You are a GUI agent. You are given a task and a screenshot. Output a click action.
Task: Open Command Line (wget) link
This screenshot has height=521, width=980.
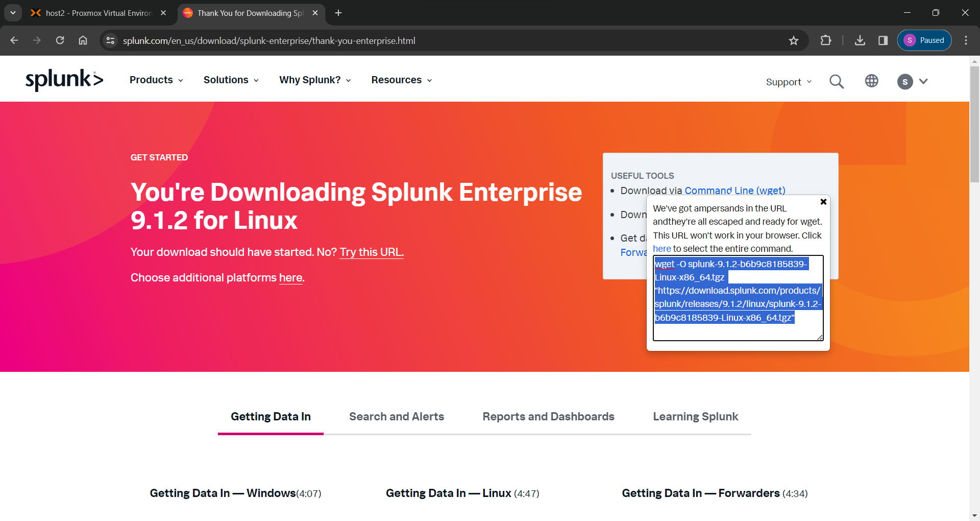[735, 191]
